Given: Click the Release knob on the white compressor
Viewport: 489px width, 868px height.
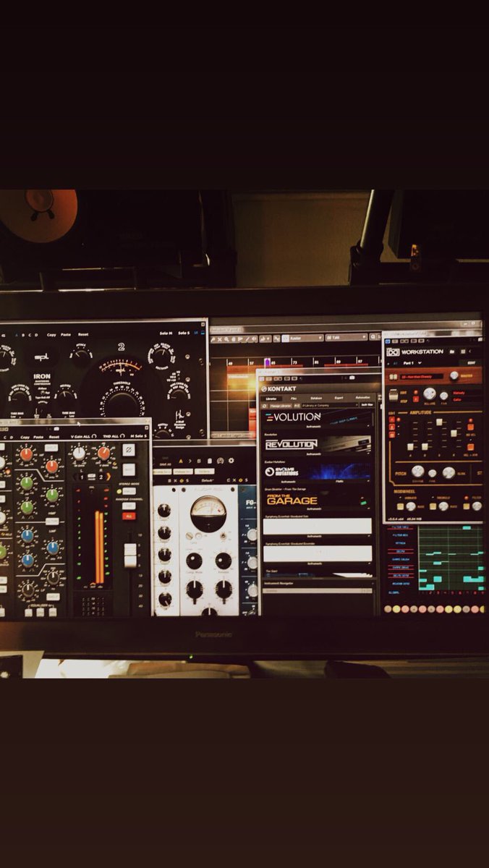Looking at the screenshot, I should coord(224,561).
